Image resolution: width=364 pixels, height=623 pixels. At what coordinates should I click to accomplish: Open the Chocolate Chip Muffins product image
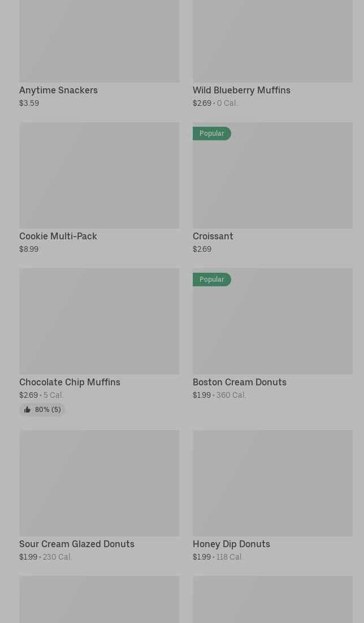(99, 321)
